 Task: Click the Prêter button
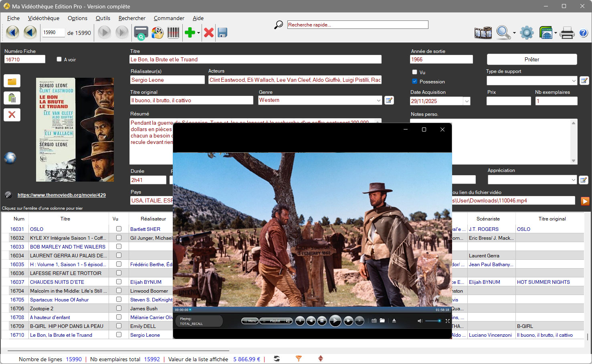point(531,59)
